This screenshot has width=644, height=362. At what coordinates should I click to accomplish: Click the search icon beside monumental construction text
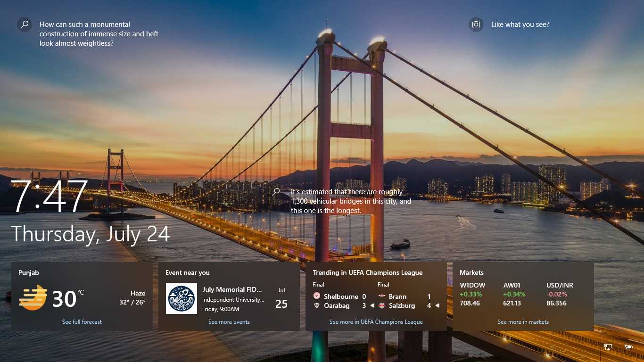coord(25,25)
